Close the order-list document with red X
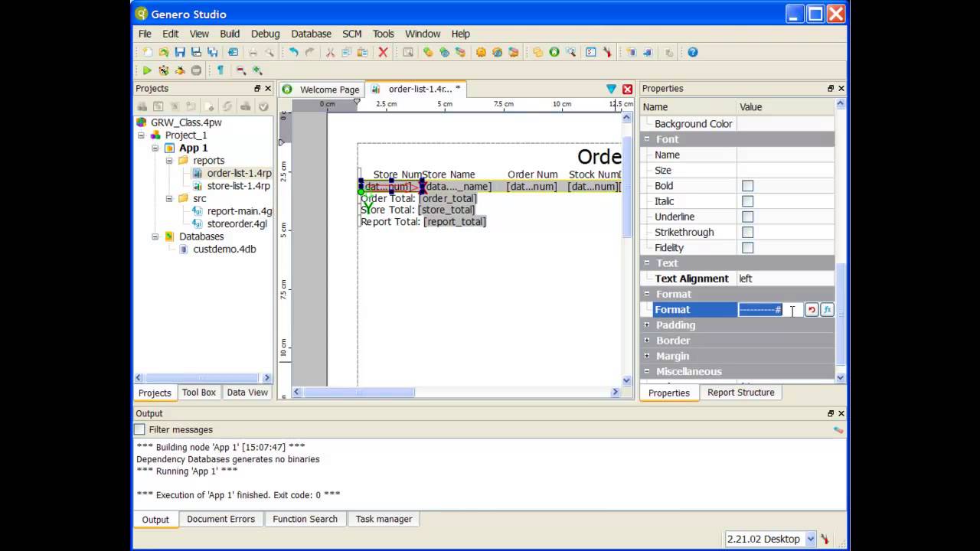The width and height of the screenshot is (980, 551). (x=627, y=89)
